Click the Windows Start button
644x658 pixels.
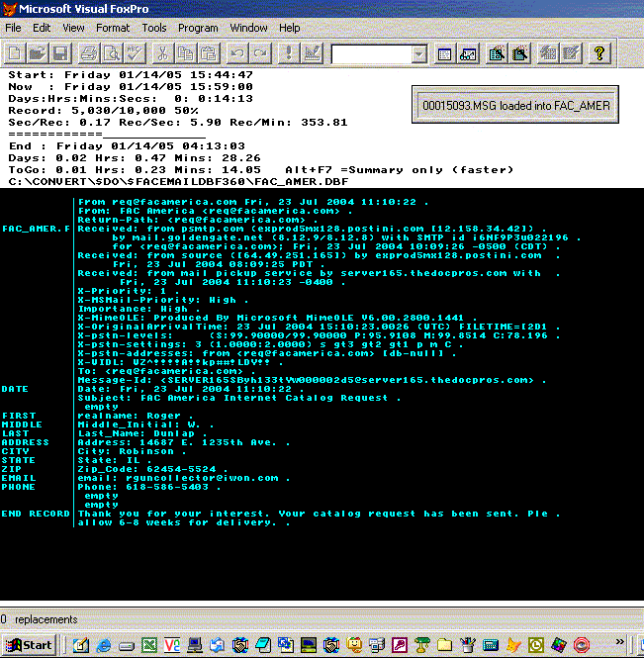[29, 645]
